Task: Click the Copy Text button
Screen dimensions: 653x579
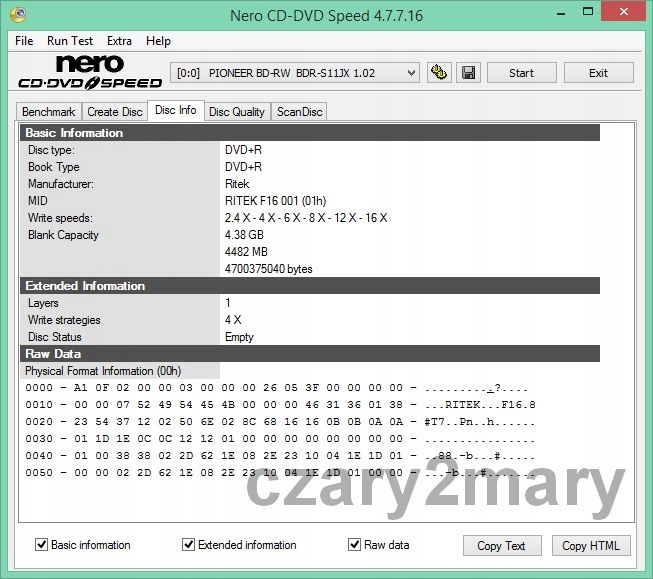Action: click(x=502, y=546)
